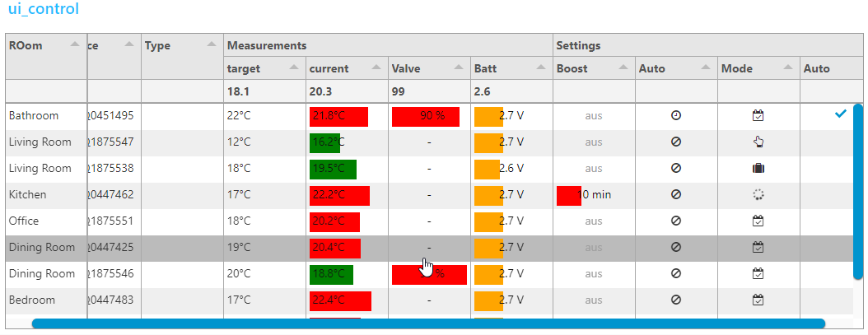Click the calendar mode icon in the Office row
Image resolution: width=868 pixels, height=335 pixels.
pyautogui.click(x=758, y=221)
